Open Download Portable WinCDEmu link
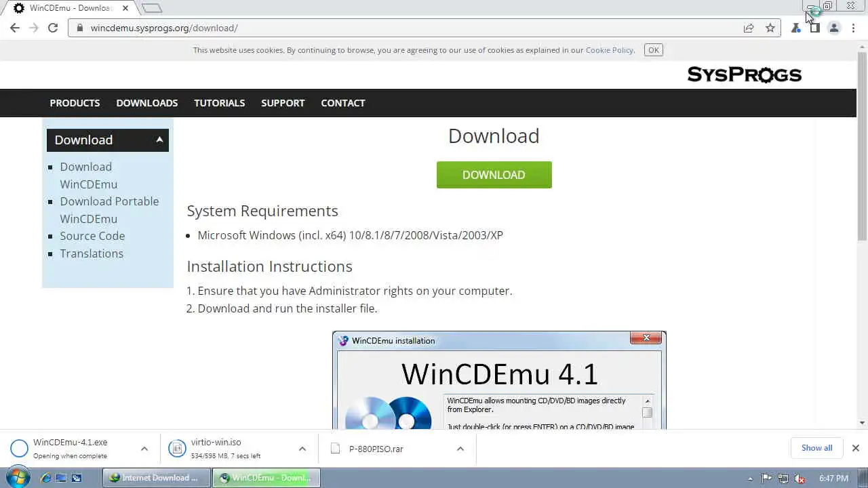 [109, 210]
